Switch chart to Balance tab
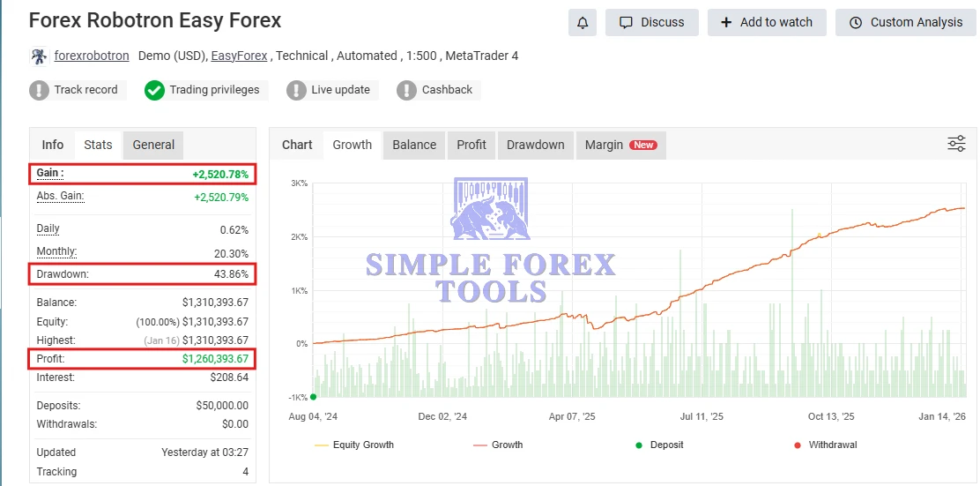The width and height of the screenshot is (980, 486). (x=414, y=145)
